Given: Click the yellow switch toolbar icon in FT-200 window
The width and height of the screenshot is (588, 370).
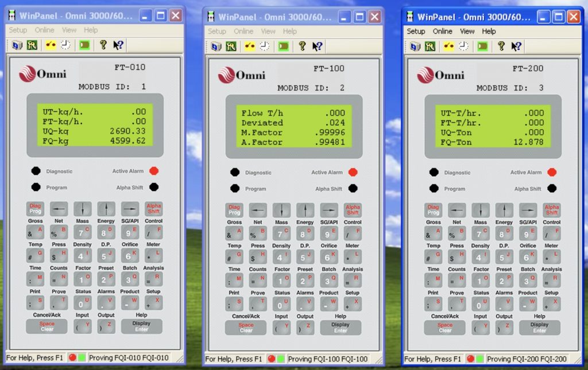Looking at the screenshot, I should 449,46.
